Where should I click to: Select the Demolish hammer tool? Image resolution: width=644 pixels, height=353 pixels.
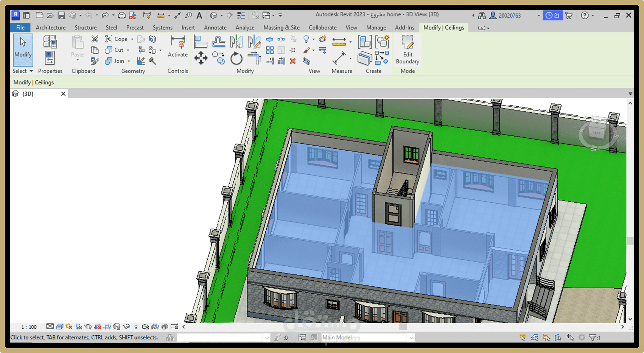click(152, 61)
